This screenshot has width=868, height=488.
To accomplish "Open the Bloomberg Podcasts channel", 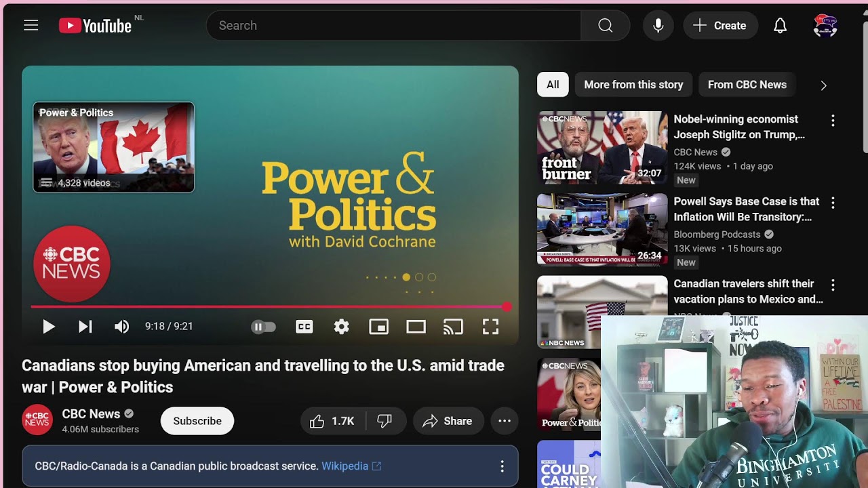I will (717, 235).
